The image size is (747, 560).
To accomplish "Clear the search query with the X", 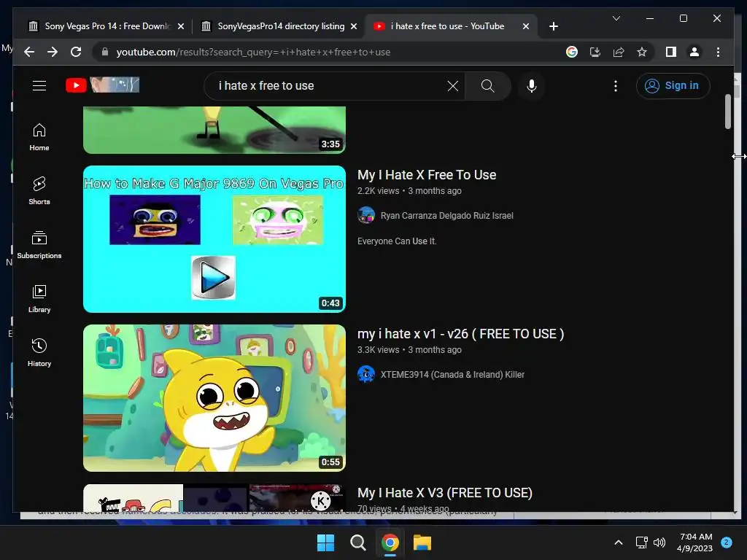I will (452, 86).
